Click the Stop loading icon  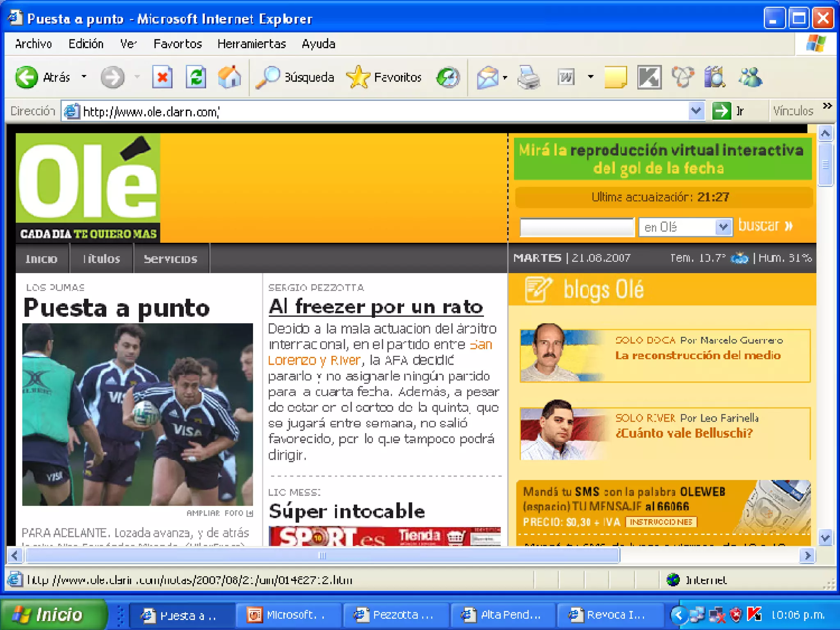tap(162, 77)
